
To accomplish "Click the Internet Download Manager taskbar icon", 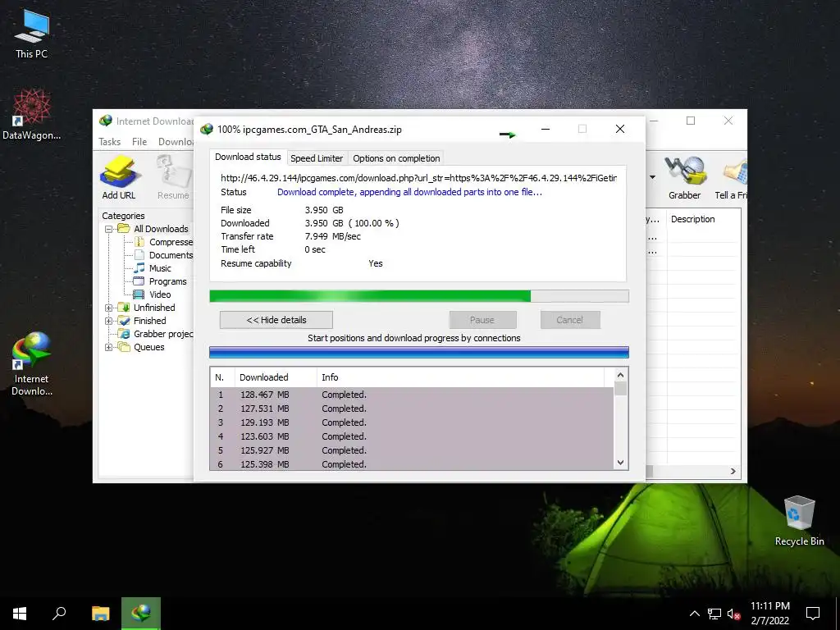I will coord(141,614).
